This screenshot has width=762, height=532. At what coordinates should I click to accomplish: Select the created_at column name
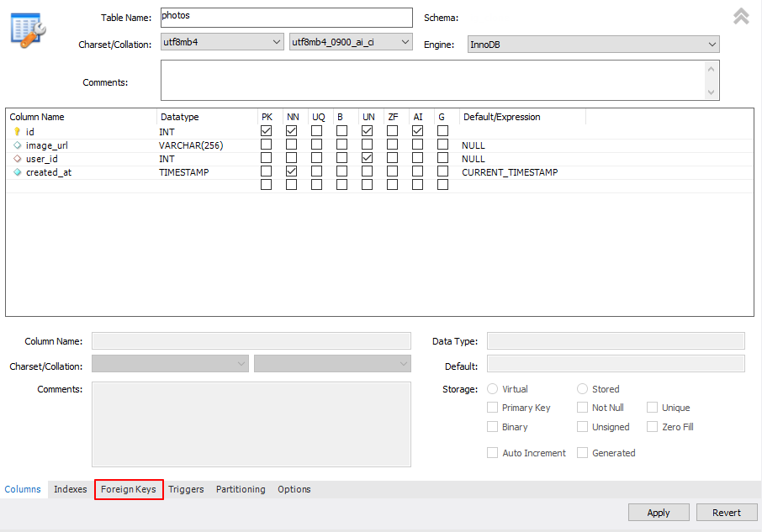49,172
